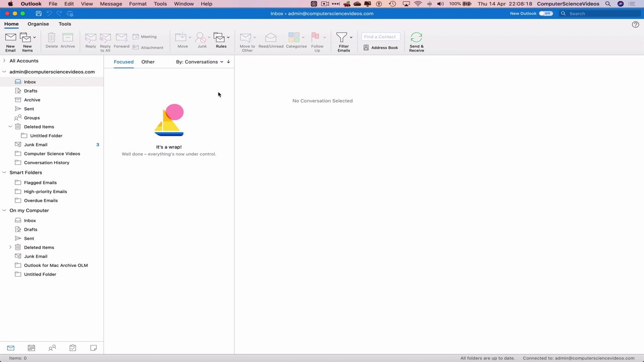Viewport: 644px width, 362px height.
Task: Expand Deleted Items under On my Computer
Action: point(11,247)
